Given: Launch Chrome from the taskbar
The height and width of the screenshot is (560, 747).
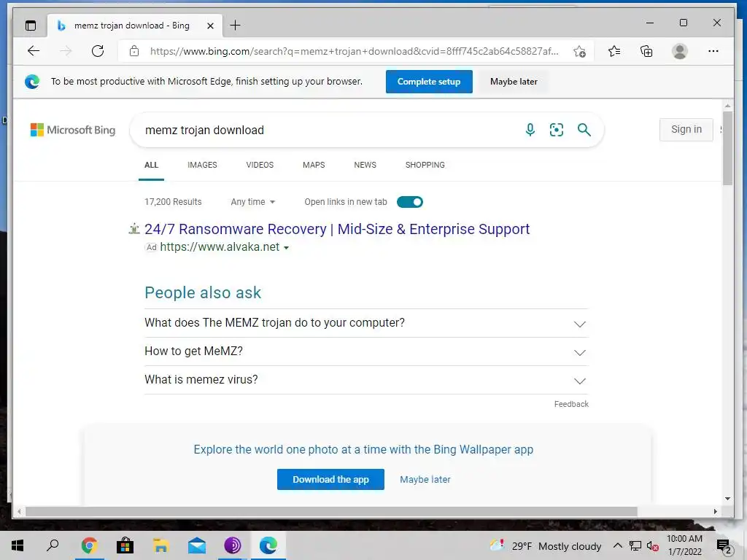Looking at the screenshot, I should click(89, 545).
